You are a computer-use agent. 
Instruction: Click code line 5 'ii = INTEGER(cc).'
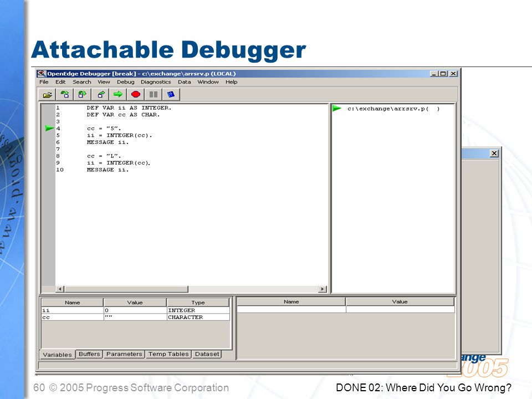coord(120,135)
